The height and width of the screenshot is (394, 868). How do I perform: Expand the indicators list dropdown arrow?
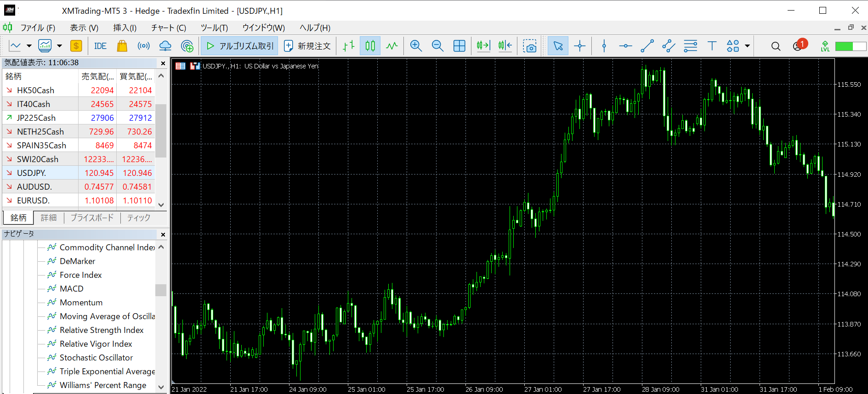click(x=59, y=46)
